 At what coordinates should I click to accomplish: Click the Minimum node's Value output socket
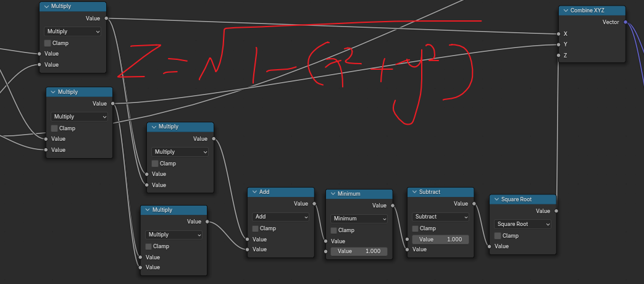[392, 206]
